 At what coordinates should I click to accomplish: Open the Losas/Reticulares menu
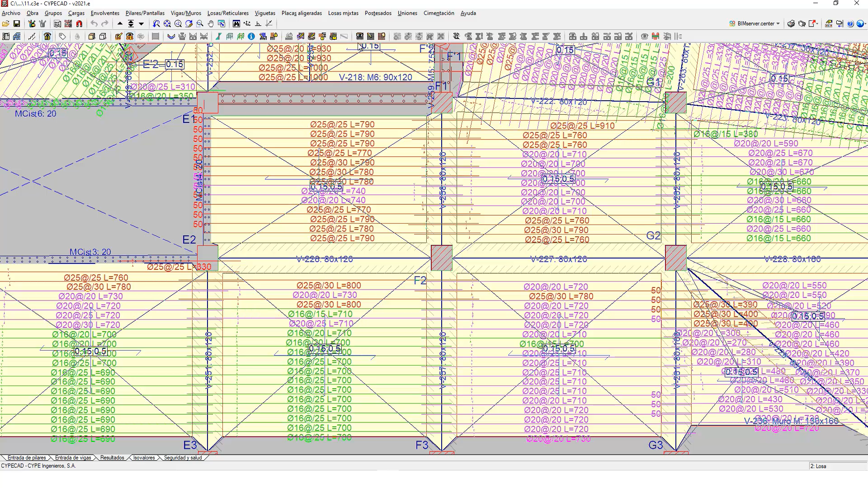228,13
